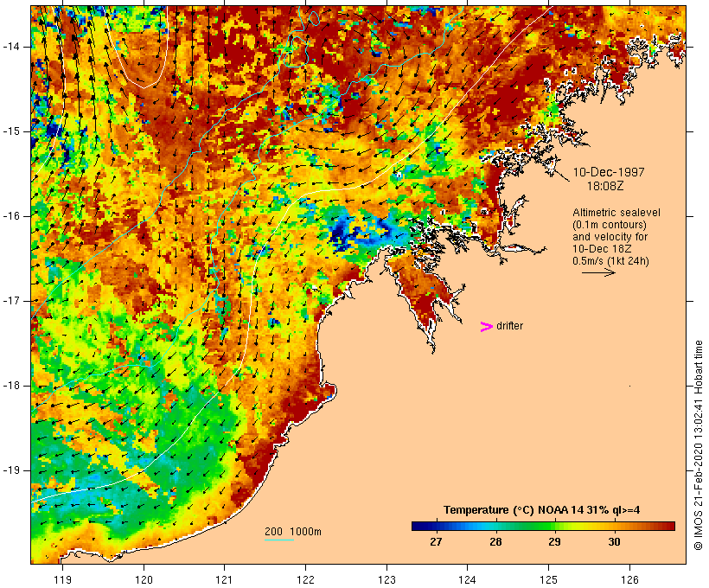The width and height of the screenshot is (709, 588).
Task: Click the IMOS copyright timestamp text
Action: [x=699, y=445]
